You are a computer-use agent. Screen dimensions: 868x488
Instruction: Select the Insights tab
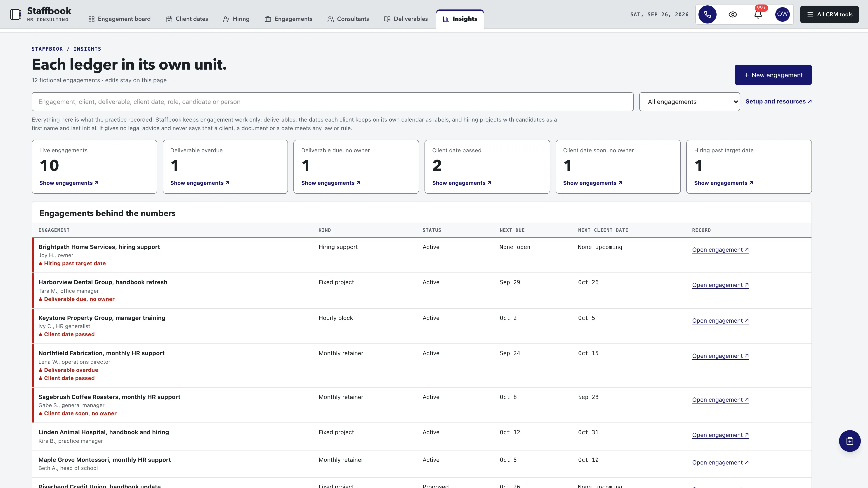point(460,19)
